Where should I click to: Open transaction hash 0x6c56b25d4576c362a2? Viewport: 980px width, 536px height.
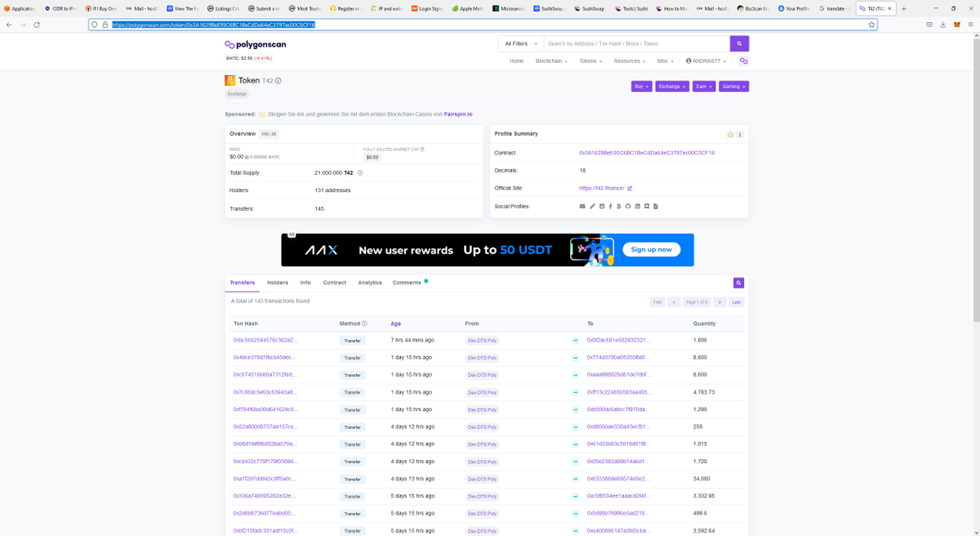(x=266, y=340)
